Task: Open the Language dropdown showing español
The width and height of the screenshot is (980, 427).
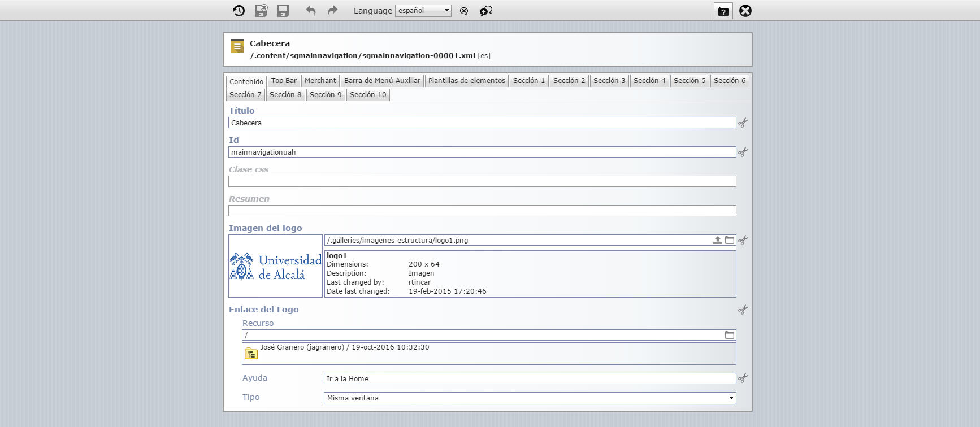Action: point(423,11)
